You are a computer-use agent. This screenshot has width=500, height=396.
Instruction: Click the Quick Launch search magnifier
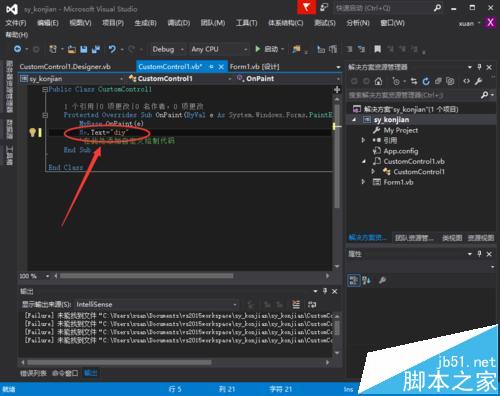point(438,8)
